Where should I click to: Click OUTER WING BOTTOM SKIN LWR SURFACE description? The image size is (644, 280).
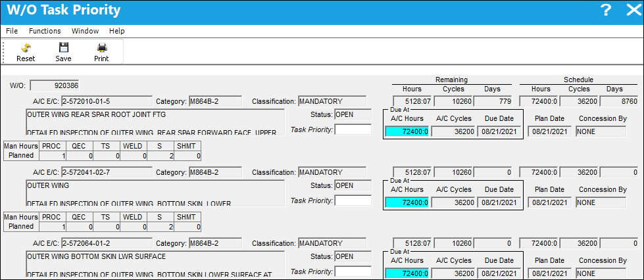coord(155,264)
